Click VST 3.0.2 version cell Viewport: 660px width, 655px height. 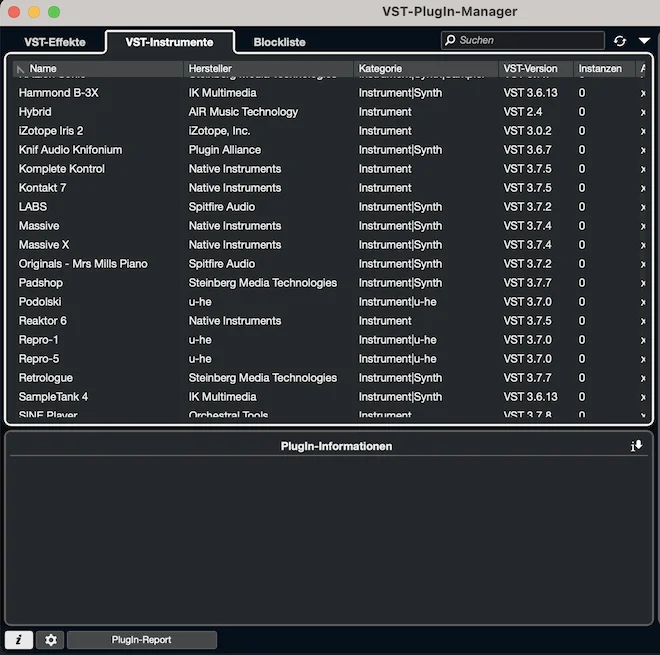527,131
